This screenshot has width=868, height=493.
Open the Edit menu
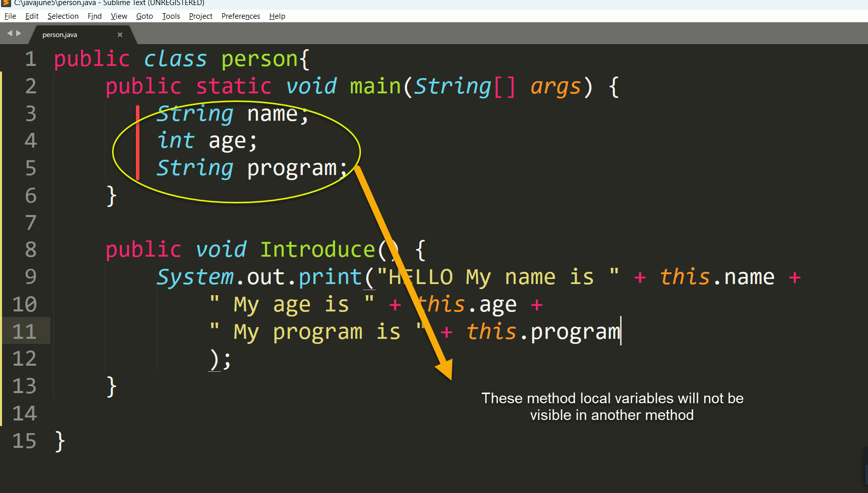click(32, 16)
